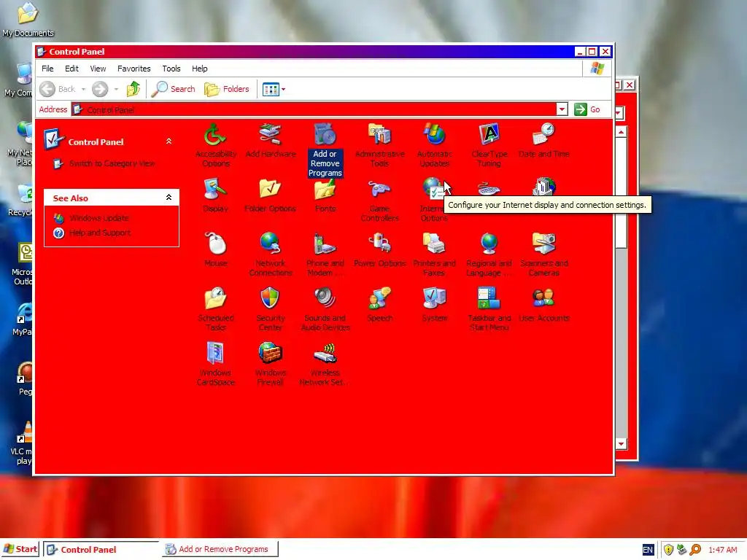Open the Back history dropdown arrow
Screen dimensions: 747x560
pos(83,89)
